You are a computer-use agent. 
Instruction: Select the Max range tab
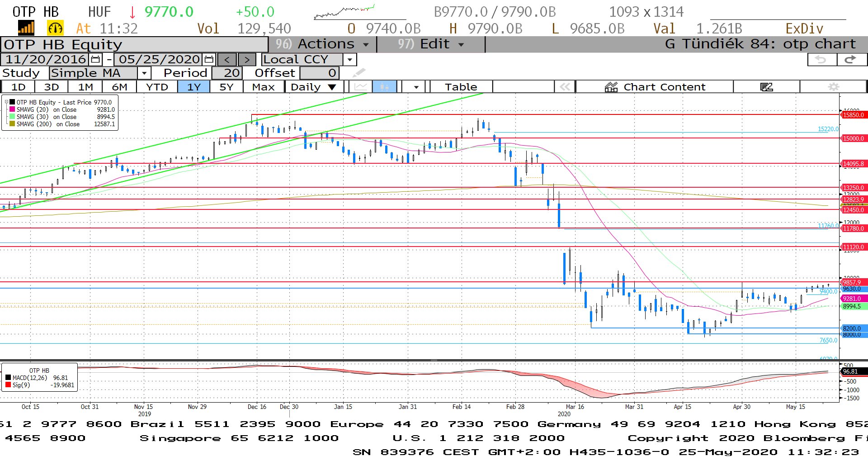(x=264, y=87)
